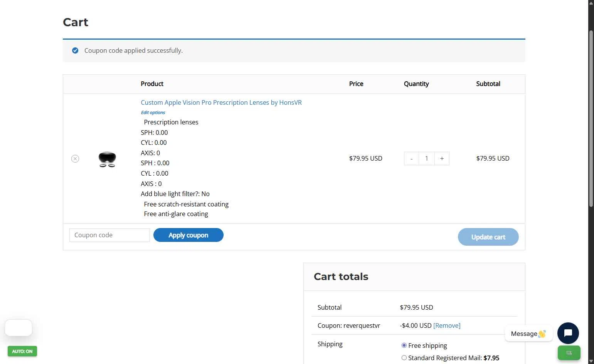Viewport: 594px width, 364px height.
Task: Click the 'Prescription lenses' option text
Action: (171, 122)
